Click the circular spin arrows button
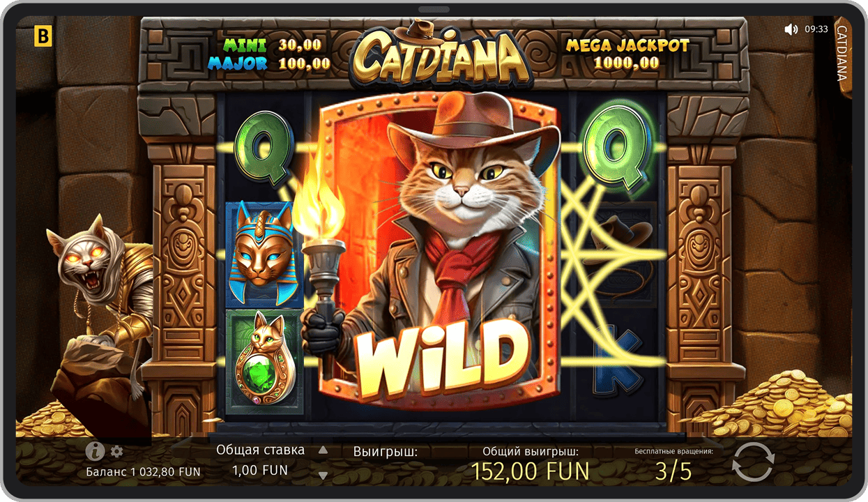This screenshot has height=502, width=868. pos(753,462)
